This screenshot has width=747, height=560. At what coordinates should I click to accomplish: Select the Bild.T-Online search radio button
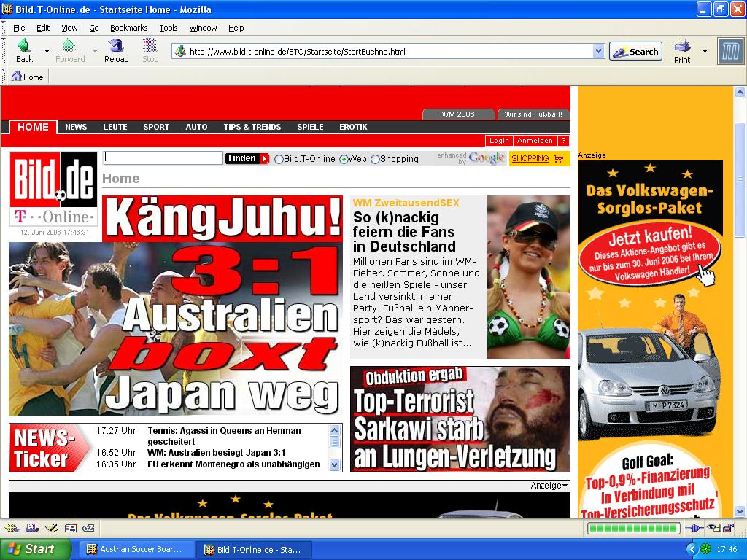click(279, 159)
